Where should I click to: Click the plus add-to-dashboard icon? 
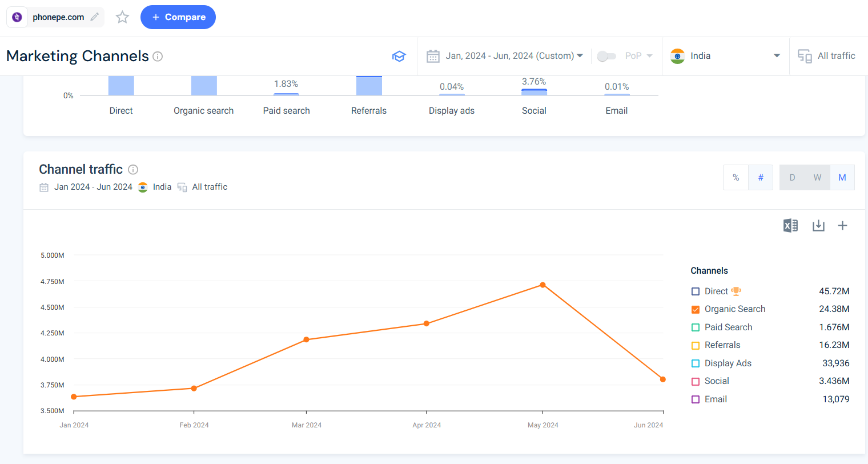(842, 226)
